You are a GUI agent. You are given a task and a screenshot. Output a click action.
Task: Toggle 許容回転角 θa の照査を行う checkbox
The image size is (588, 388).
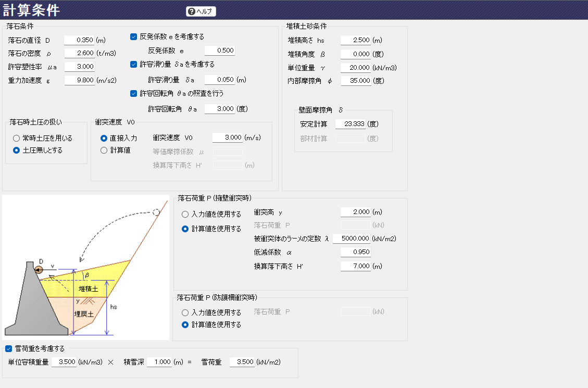pyautogui.click(x=133, y=94)
